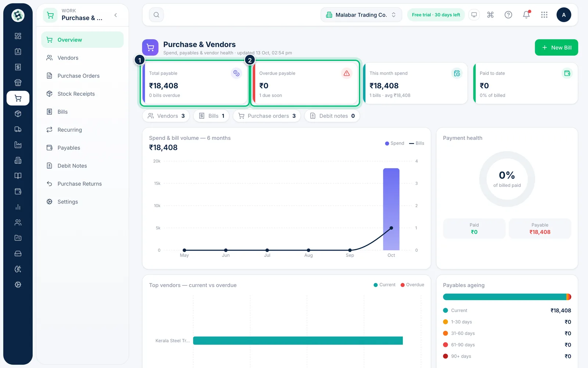Open Bills in the sidebar
This screenshot has height=368, width=588.
[82, 112]
